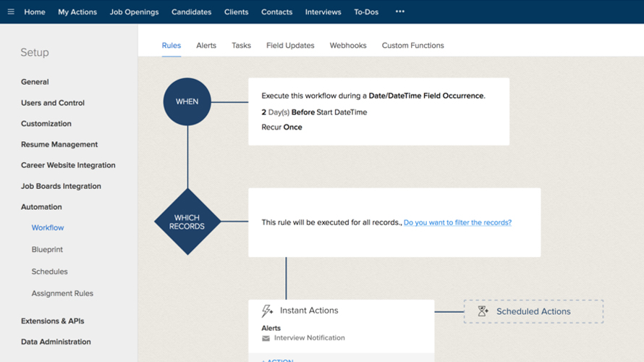Click the Scheduled Actions box
Viewport: 644px width, 362px height.
533,311
